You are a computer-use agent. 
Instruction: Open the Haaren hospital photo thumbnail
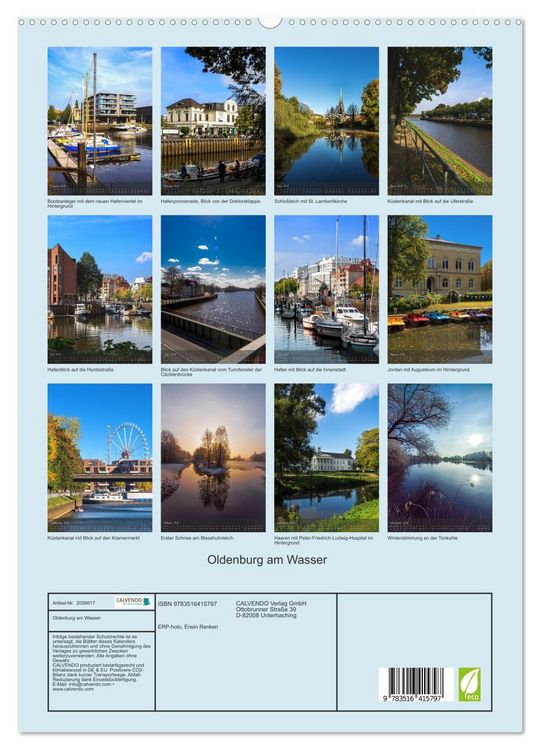pyautogui.click(x=326, y=458)
